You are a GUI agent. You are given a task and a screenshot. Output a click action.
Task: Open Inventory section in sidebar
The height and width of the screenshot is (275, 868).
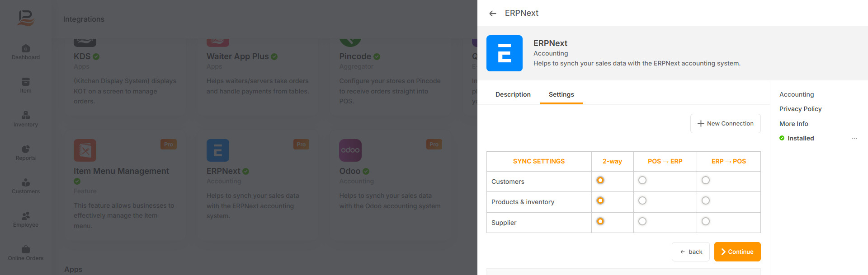pyautogui.click(x=26, y=119)
